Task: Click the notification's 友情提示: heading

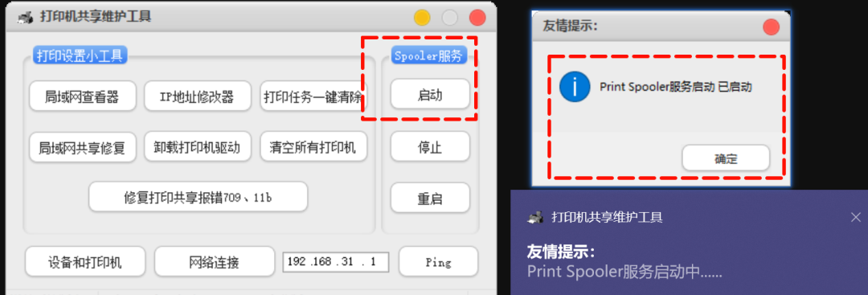Action: 561,253
